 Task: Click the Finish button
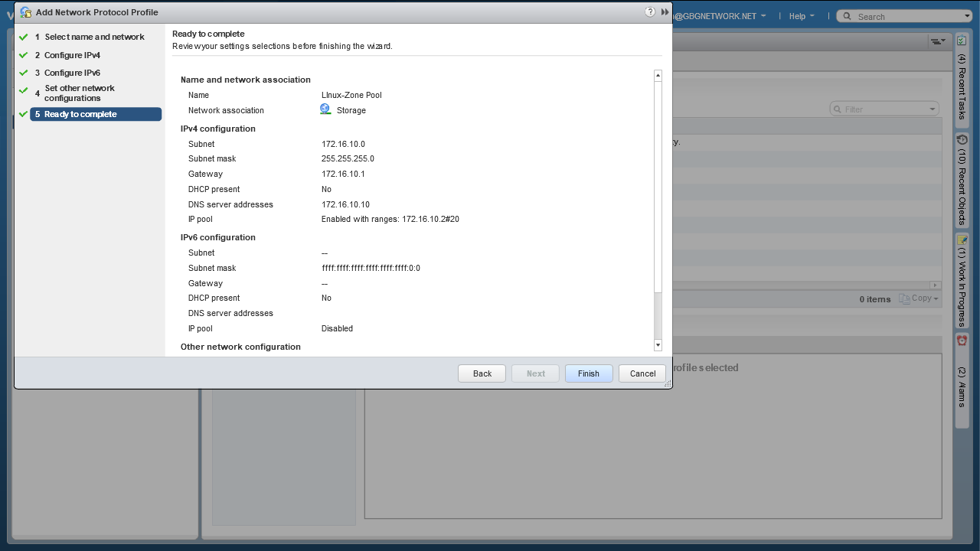click(588, 373)
